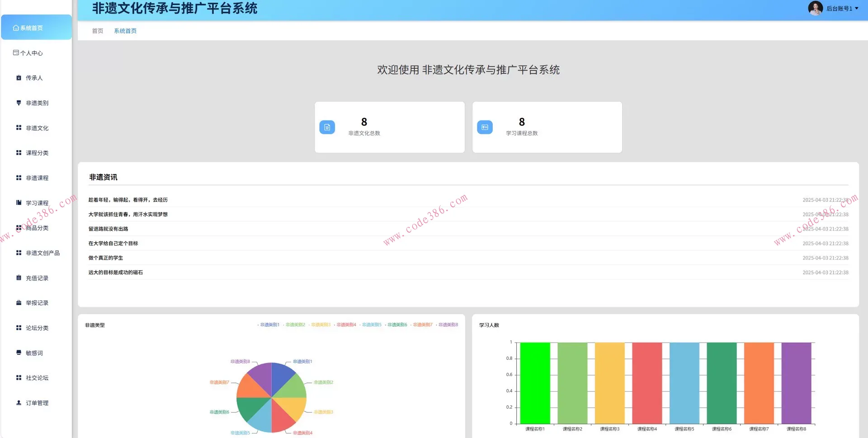Screen dimensions: 868x438
Task: Open the 个人中心 sidebar icon
Action: coord(15,53)
